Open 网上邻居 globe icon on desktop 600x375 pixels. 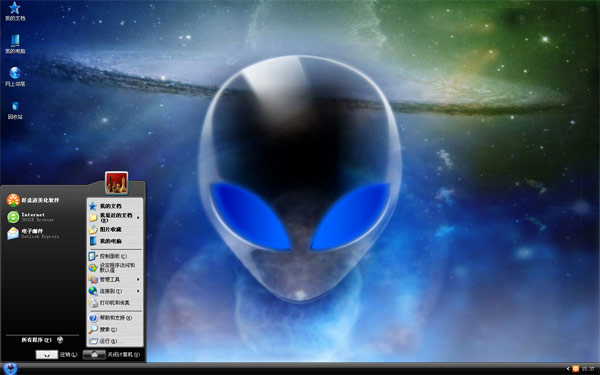click(x=15, y=77)
